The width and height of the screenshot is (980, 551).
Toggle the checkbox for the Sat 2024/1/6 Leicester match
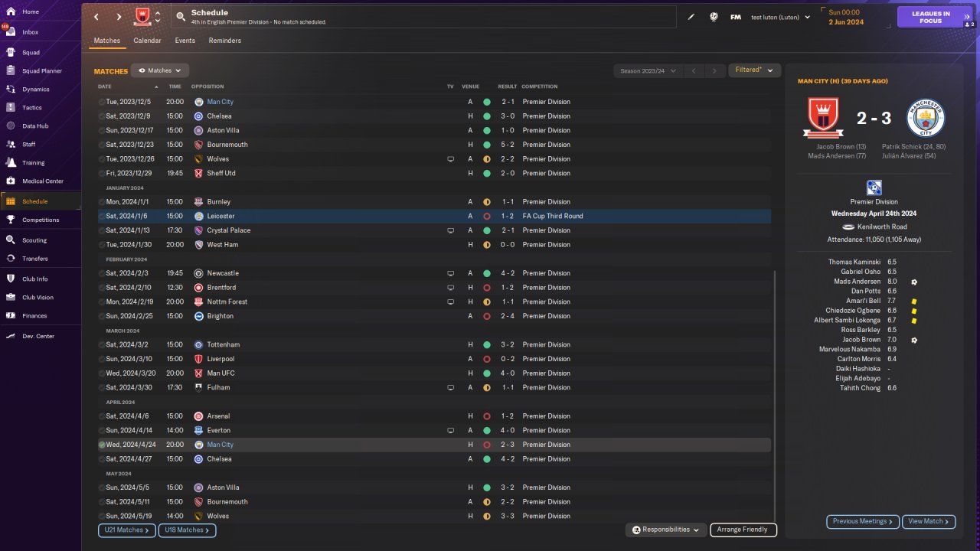(102, 217)
